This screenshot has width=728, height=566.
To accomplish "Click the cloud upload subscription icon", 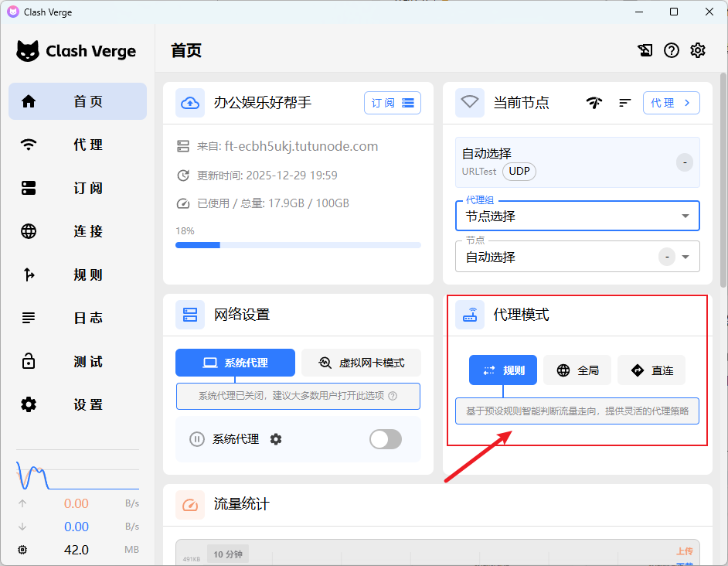I will click(190, 103).
